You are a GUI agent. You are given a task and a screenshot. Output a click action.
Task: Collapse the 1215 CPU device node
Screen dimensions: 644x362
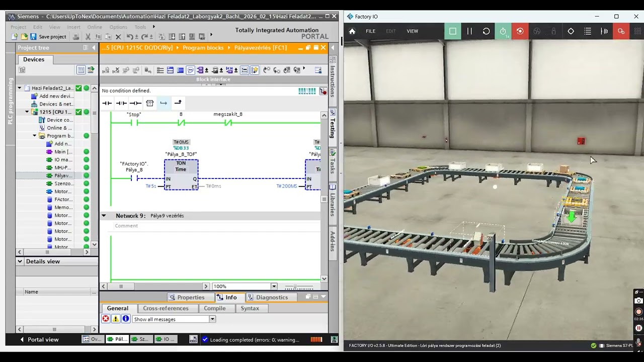point(27,112)
